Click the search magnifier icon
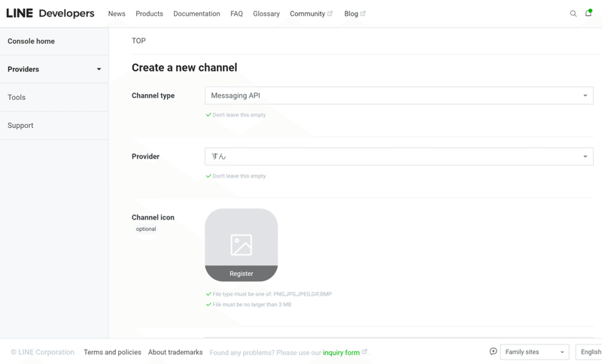This screenshot has height=364, width=602. 573,14
